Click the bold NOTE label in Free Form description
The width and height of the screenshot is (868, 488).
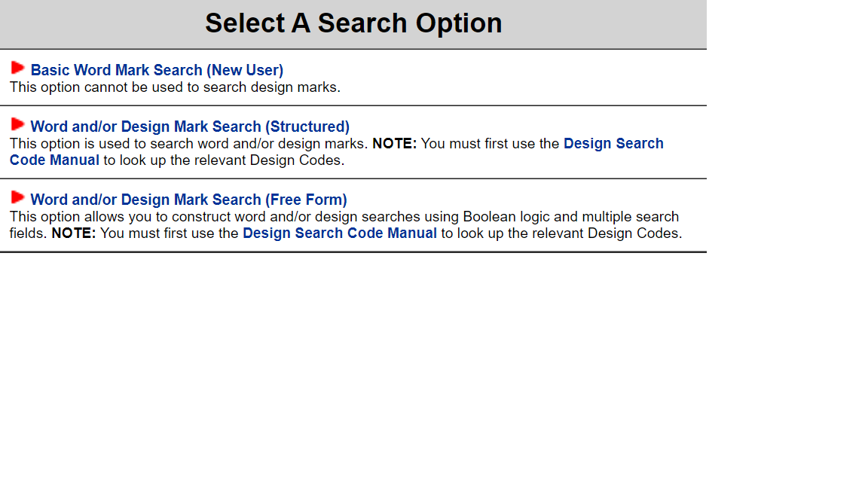click(x=73, y=233)
